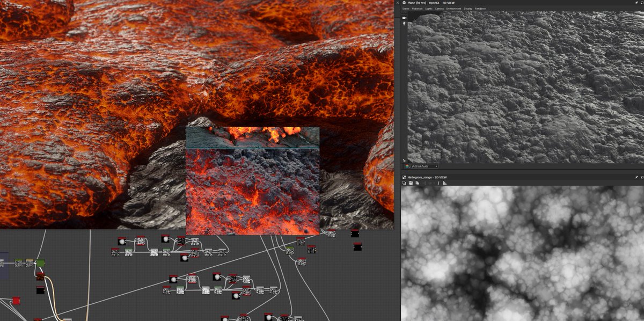Click the camera icon in the 3D view sidebar

click(x=404, y=18)
